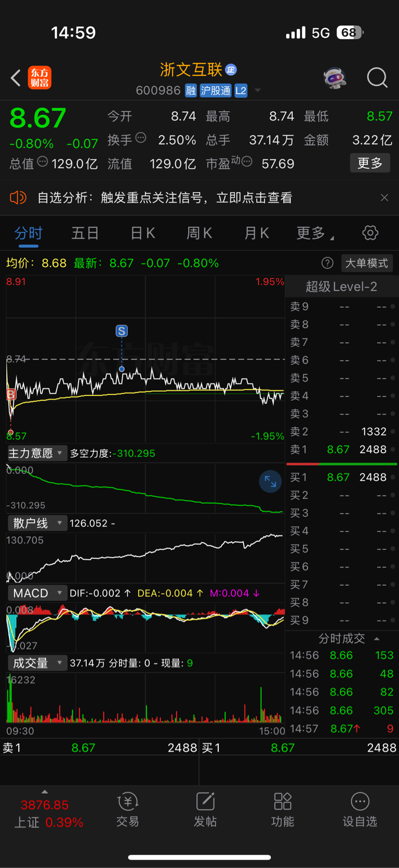Switch to the 日K tab
The image size is (399, 868).
142,233
